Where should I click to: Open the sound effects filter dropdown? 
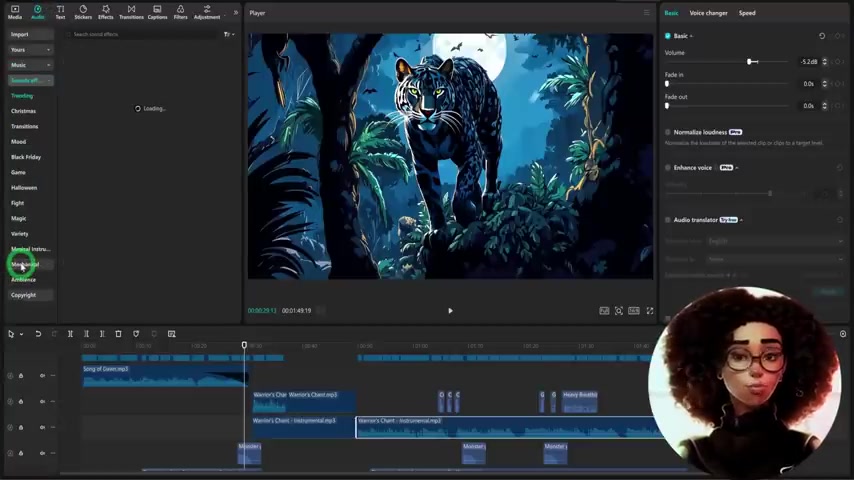tap(229, 34)
